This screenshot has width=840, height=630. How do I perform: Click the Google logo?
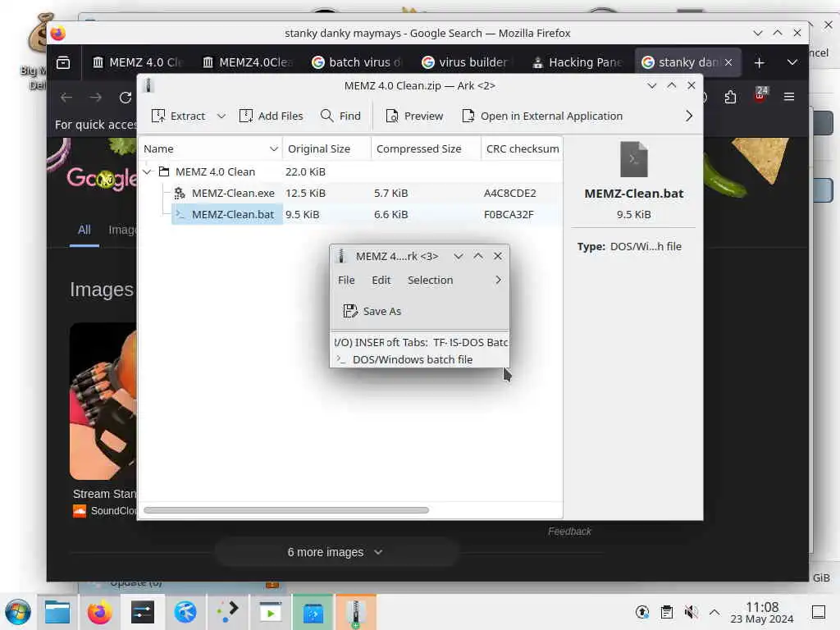(101, 178)
